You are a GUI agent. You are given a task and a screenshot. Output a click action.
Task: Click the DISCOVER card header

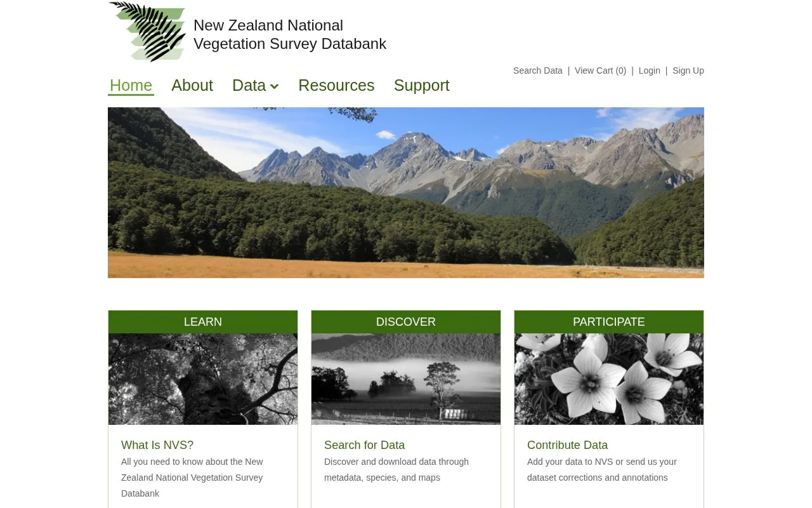tap(406, 322)
